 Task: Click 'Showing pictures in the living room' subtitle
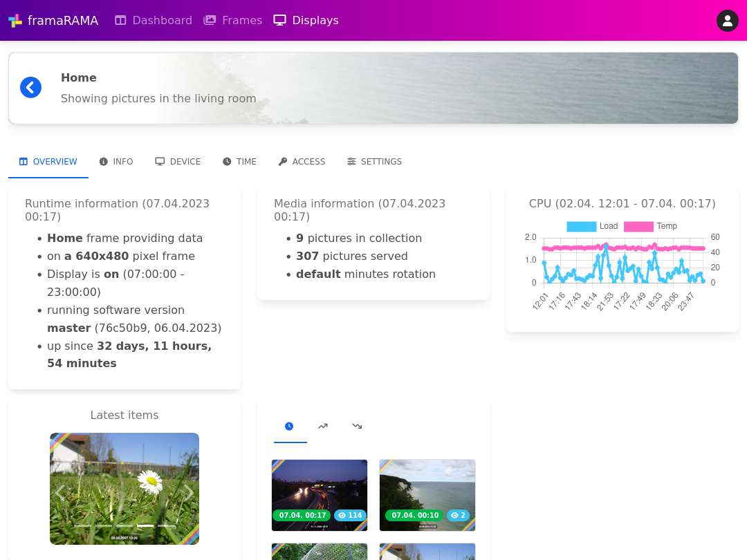(158, 99)
